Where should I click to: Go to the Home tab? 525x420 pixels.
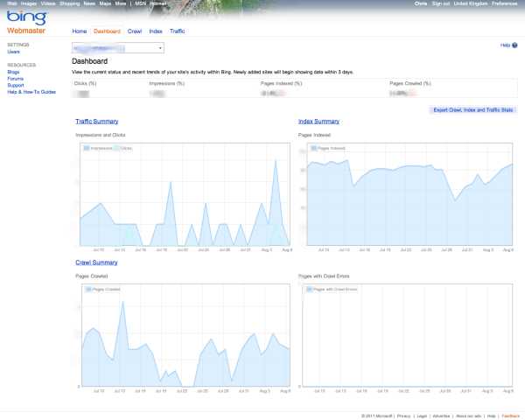tap(79, 31)
